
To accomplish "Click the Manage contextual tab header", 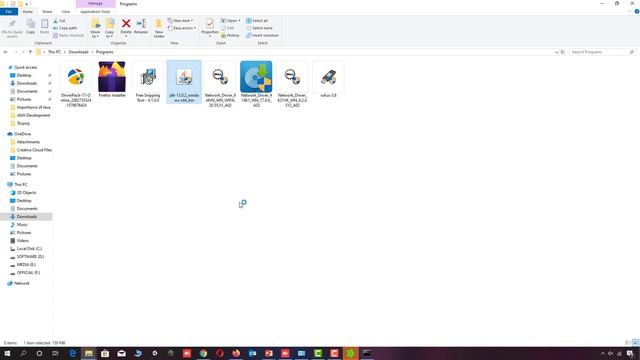I will click(x=95, y=4).
